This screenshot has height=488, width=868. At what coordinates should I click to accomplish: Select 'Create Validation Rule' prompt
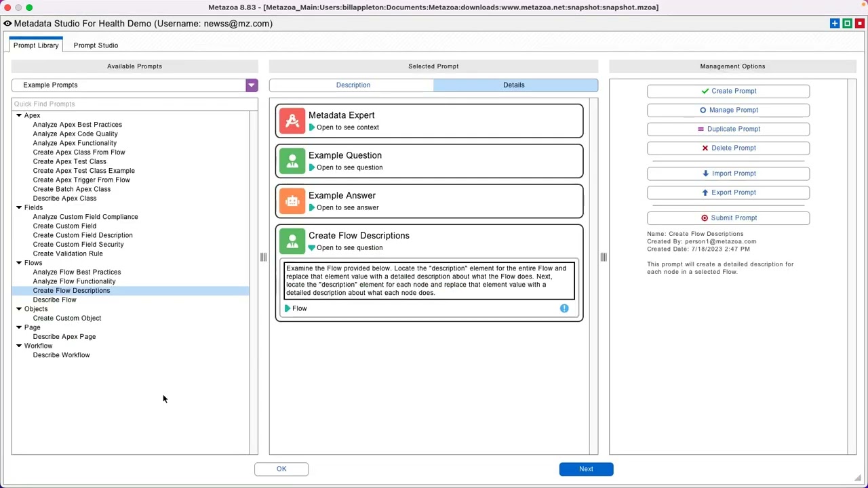[x=68, y=253]
